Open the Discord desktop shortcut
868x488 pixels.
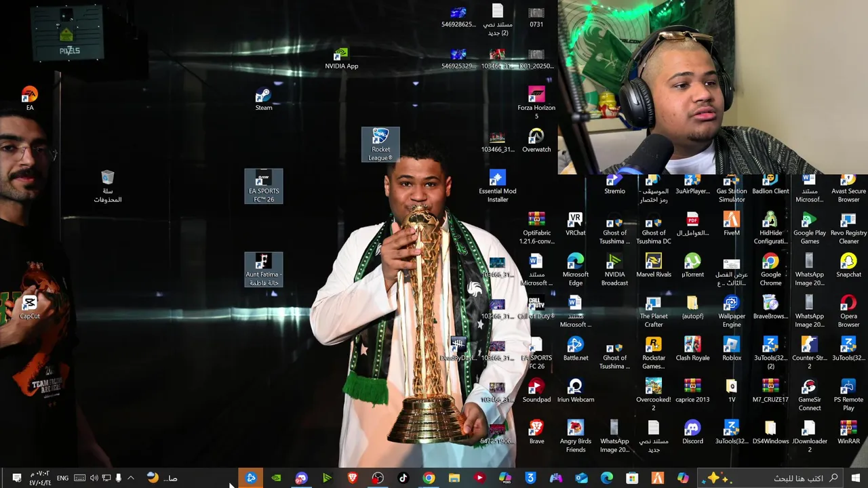[x=692, y=432]
